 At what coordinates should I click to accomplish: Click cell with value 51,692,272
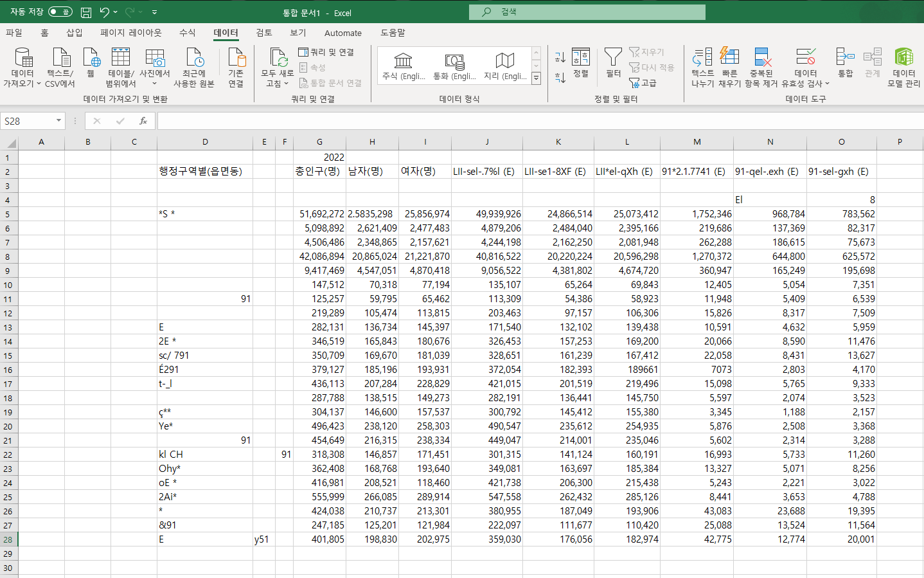319,213
